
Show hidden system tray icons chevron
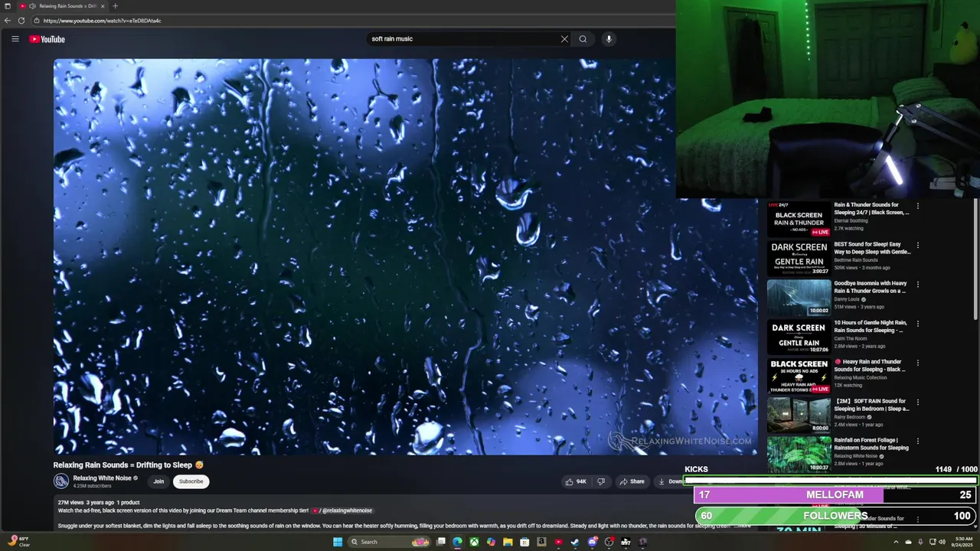897,542
